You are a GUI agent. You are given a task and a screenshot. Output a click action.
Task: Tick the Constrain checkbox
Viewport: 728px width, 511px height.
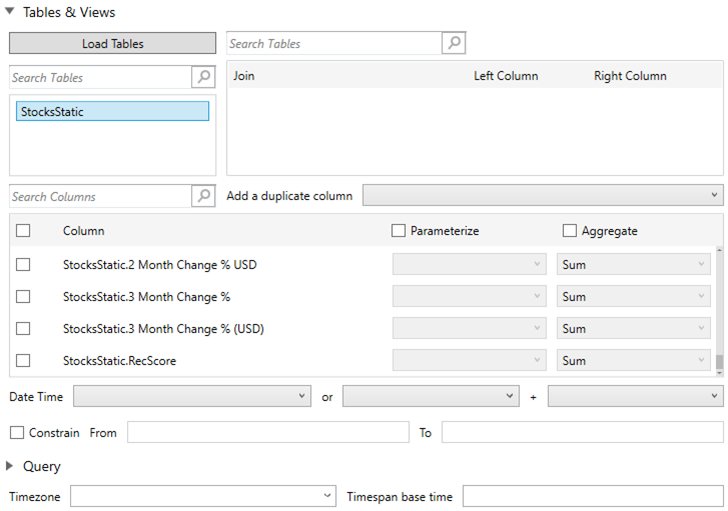17,433
